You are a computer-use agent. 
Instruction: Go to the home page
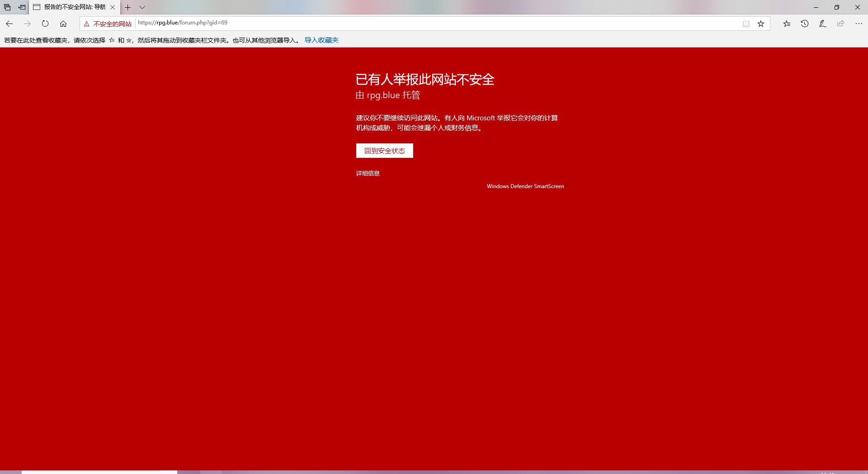63,24
